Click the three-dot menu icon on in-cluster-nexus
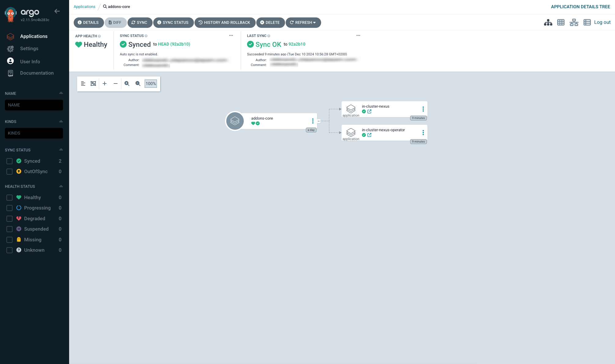This screenshot has height=364, width=615. tap(423, 108)
